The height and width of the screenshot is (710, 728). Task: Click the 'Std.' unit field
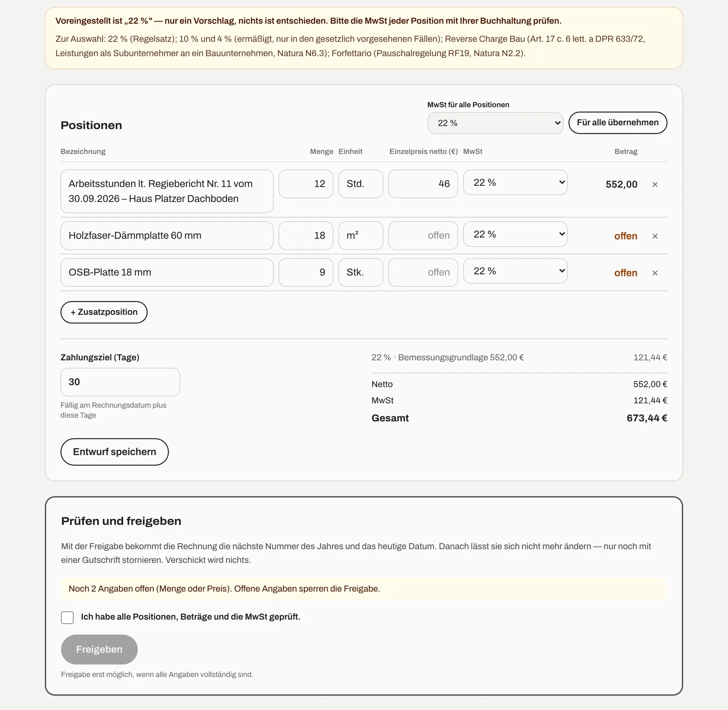(x=361, y=184)
